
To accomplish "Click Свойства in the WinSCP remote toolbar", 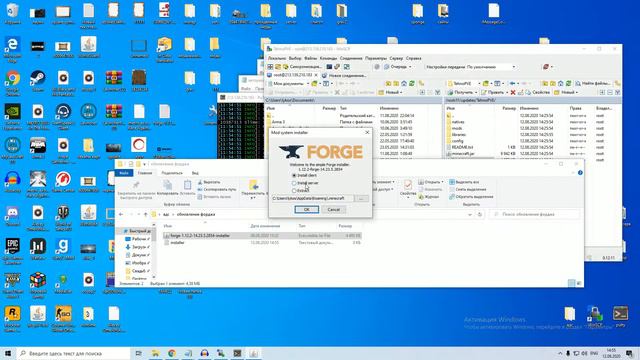I will (538, 92).
